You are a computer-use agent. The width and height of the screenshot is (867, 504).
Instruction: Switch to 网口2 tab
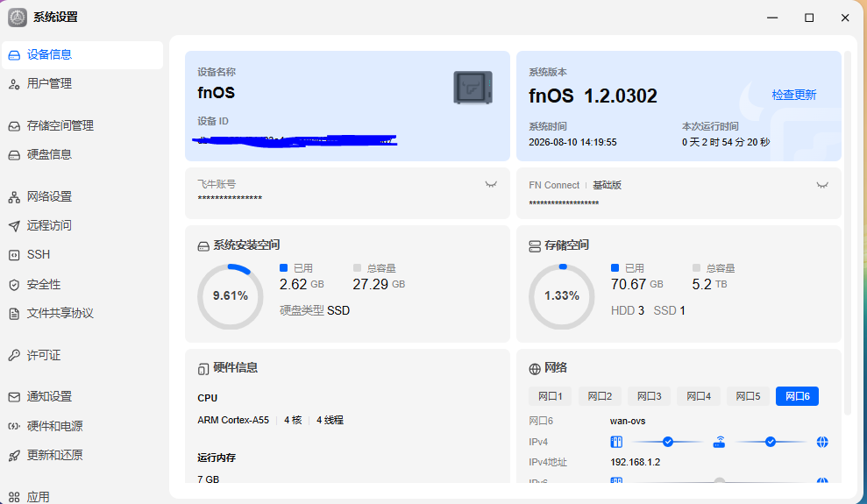coord(600,396)
